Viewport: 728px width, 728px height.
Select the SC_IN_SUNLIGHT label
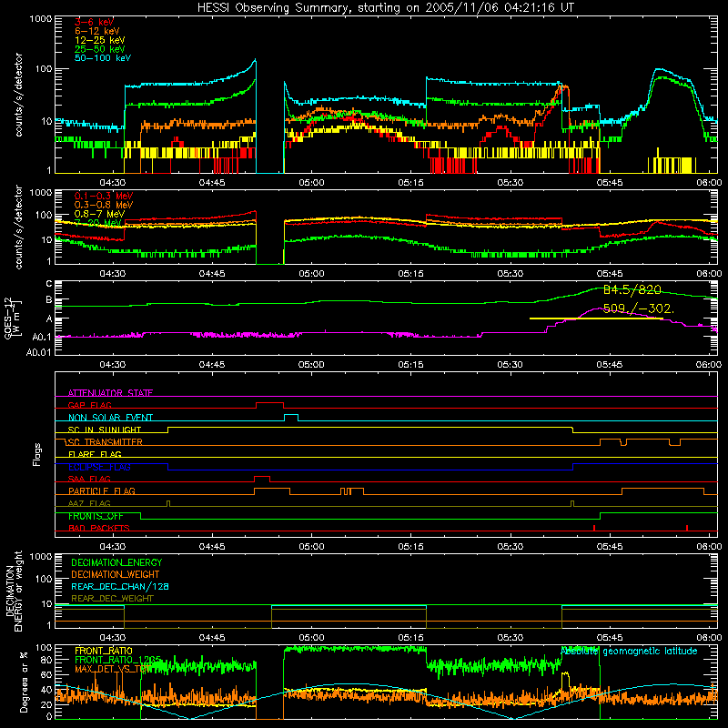tap(105, 430)
